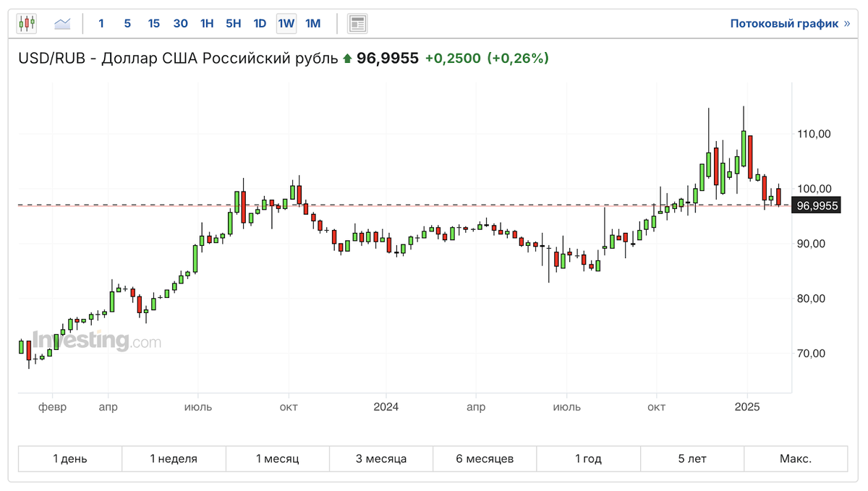Select the 1W interval button

(x=286, y=23)
